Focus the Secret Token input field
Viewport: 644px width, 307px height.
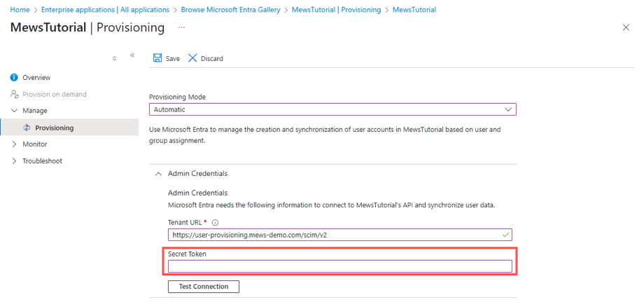[x=339, y=266]
